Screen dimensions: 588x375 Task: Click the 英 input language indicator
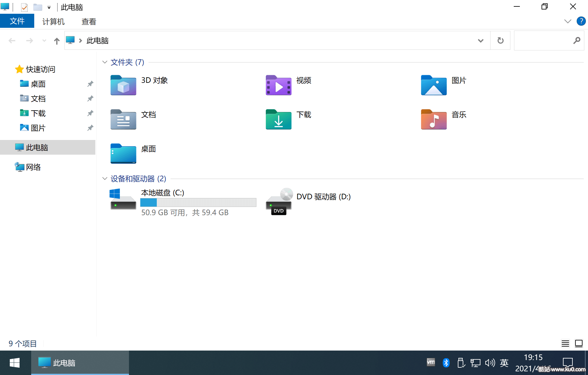point(504,363)
